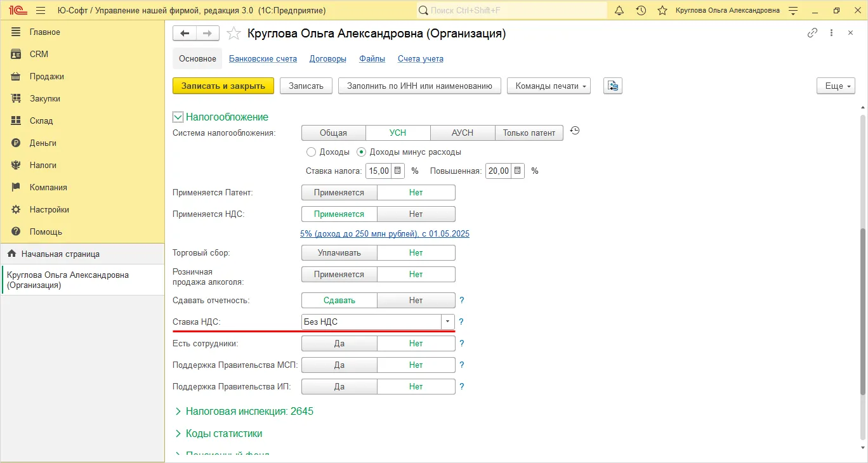
Task: Set Применяется НДС to Нет
Action: (416, 214)
